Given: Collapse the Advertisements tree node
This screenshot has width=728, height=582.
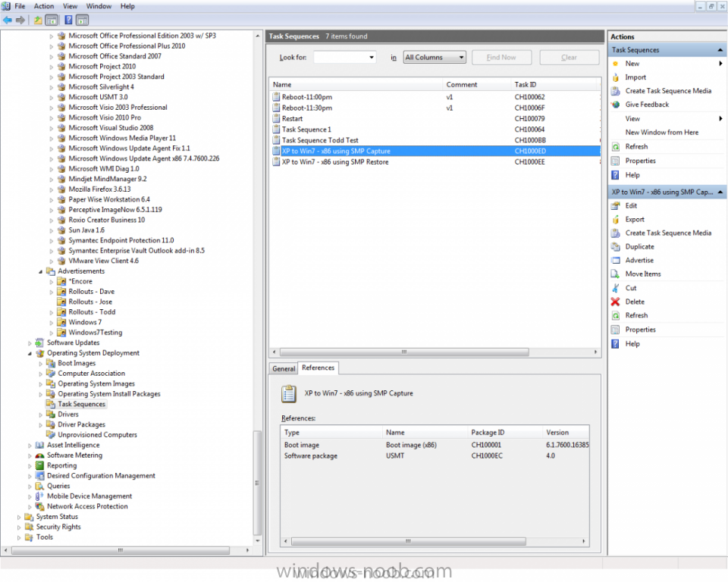Looking at the screenshot, I should coord(40,271).
